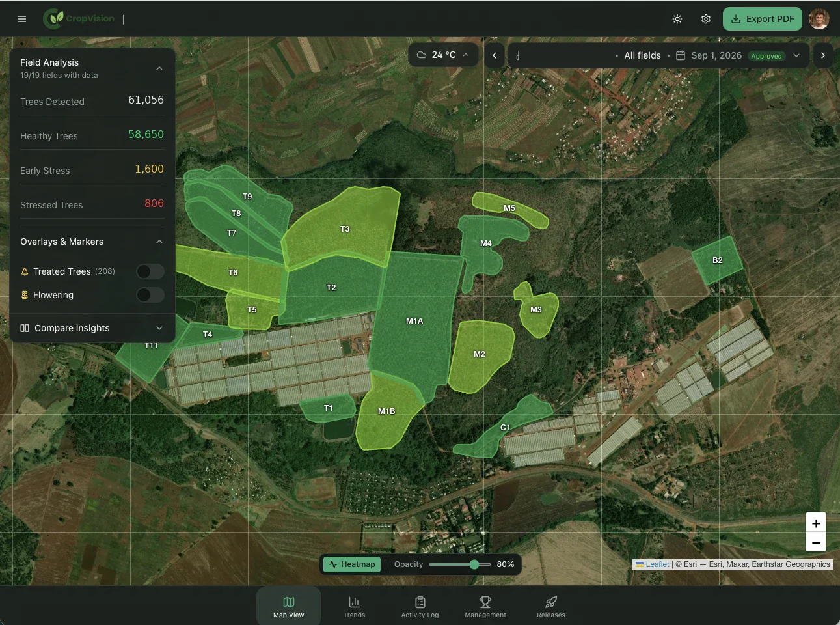Export the report as PDF
The image size is (840, 625).
click(763, 19)
